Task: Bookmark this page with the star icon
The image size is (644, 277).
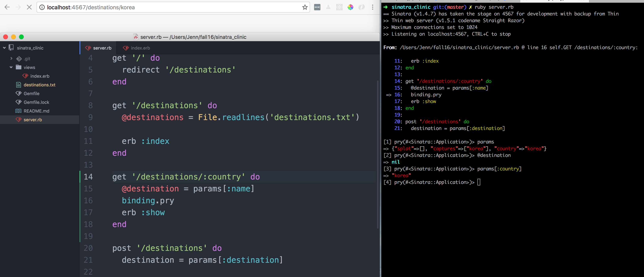Action: pos(305,7)
